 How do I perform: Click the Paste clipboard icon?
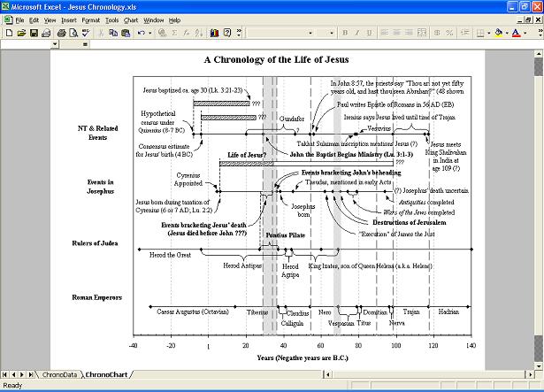(x=126, y=33)
